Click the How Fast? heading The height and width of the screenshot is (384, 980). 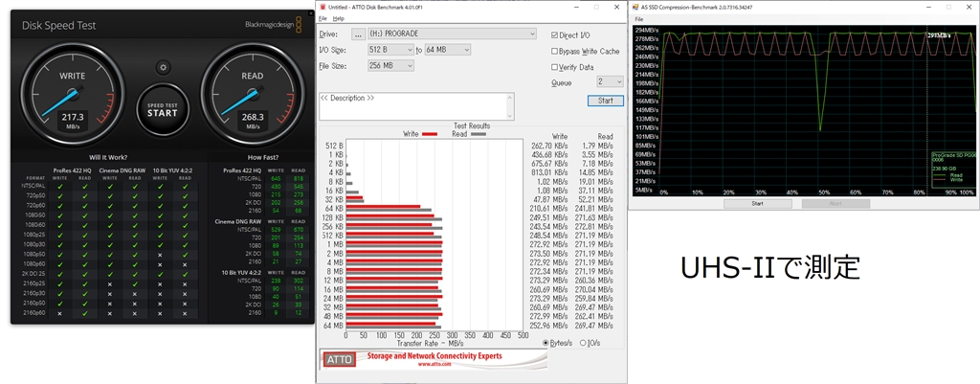[263, 158]
